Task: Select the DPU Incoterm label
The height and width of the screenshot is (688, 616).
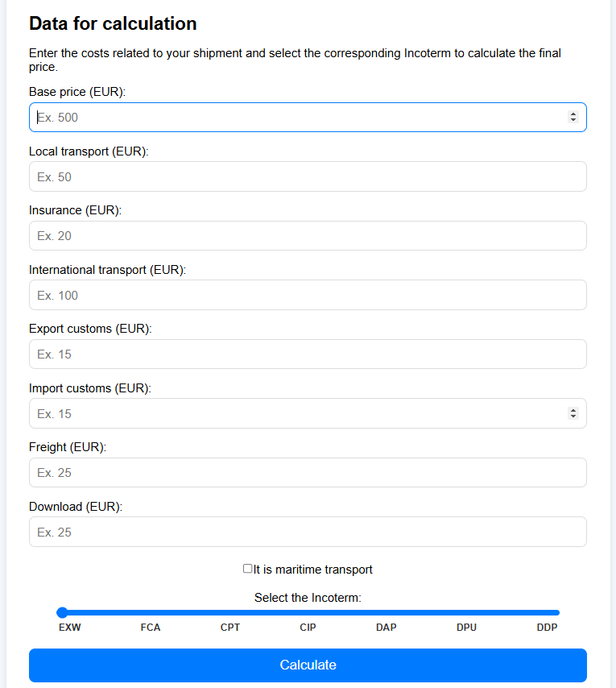Action: [x=466, y=627]
